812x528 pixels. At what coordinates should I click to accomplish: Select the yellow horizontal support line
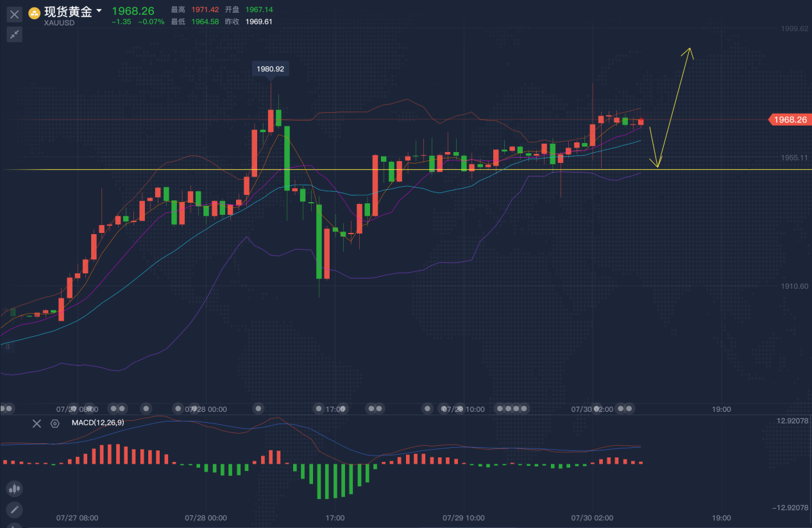[192, 169]
